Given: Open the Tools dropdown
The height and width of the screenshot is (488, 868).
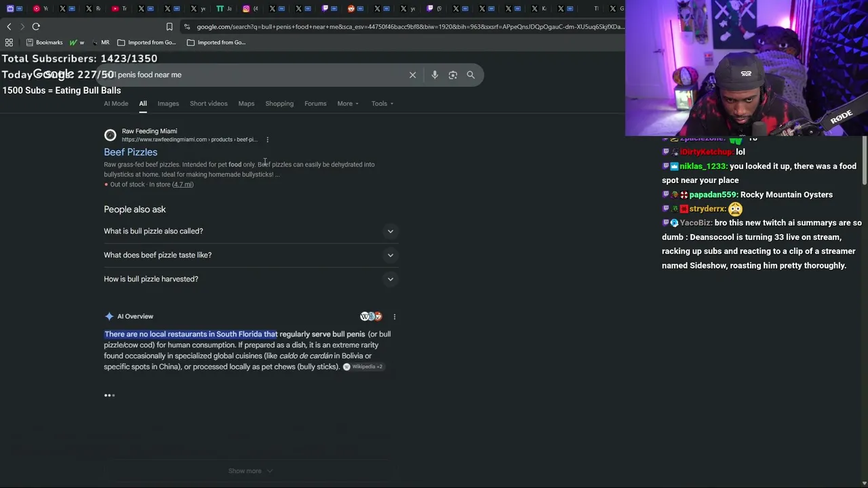Looking at the screenshot, I should click(382, 104).
